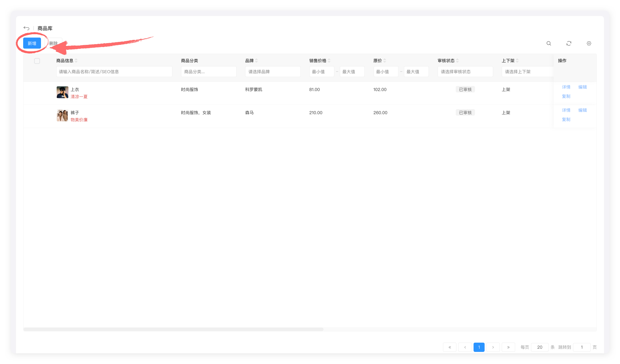620x364 pixels.
Task: Click next page arrow in pagination
Action: click(493, 347)
